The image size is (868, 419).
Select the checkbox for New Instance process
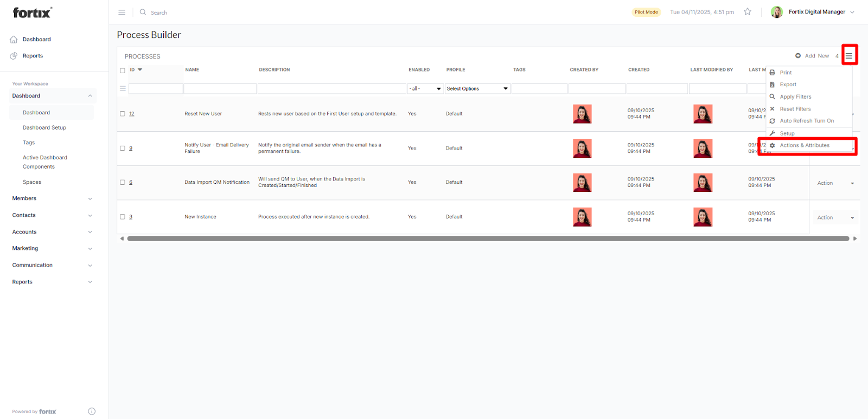(123, 217)
